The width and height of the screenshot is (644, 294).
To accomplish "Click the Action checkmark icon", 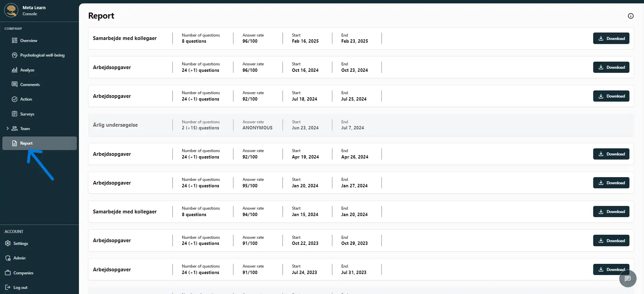I will coord(15,99).
